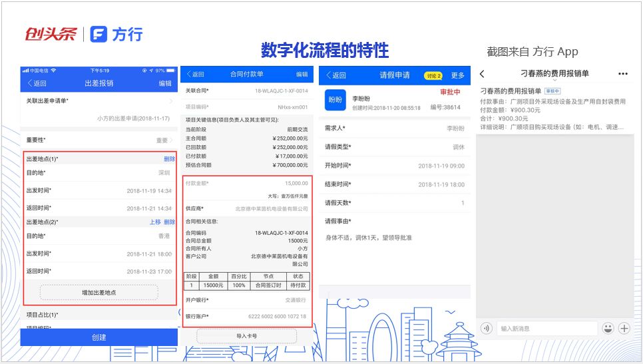Expand title dropdown under 刁春燕的费用报销单
643x364 pixels.
[554, 80]
